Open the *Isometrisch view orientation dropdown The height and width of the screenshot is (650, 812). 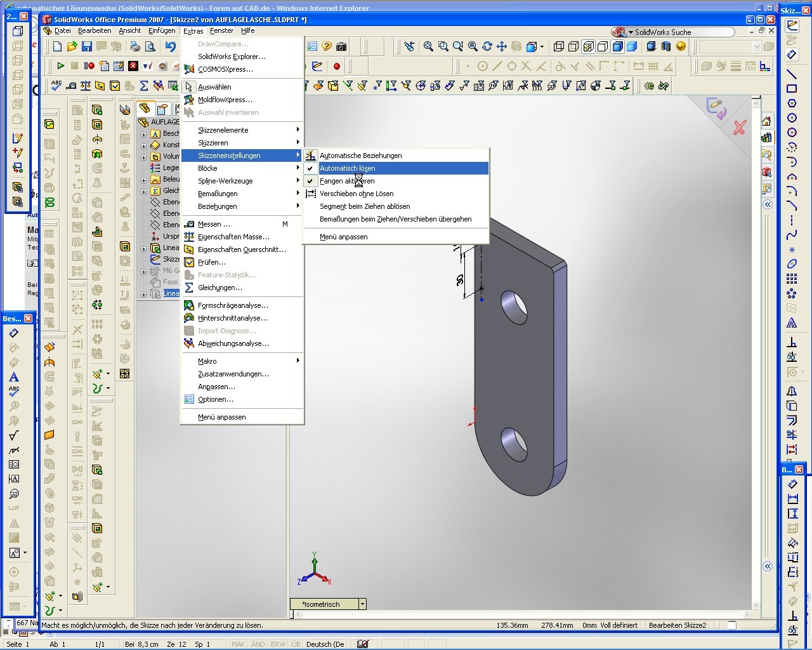(362, 604)
